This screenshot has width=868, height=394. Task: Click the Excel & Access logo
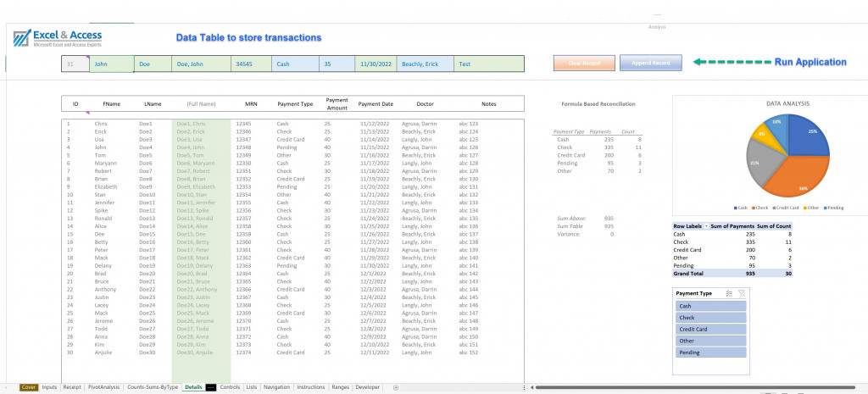[58, 38]
